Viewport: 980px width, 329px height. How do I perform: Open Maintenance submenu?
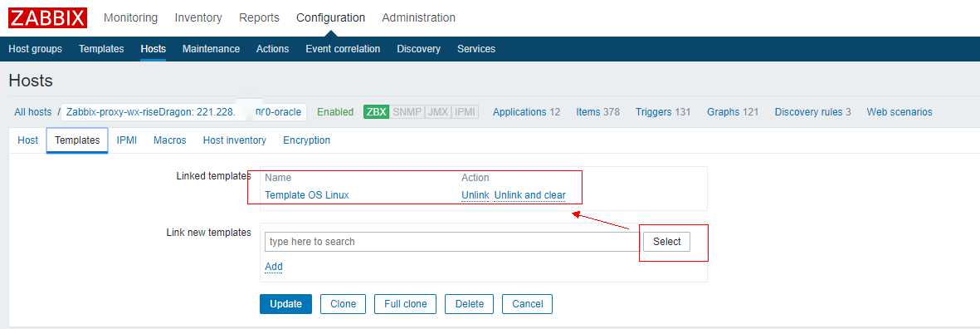click(x=212, y=49)
